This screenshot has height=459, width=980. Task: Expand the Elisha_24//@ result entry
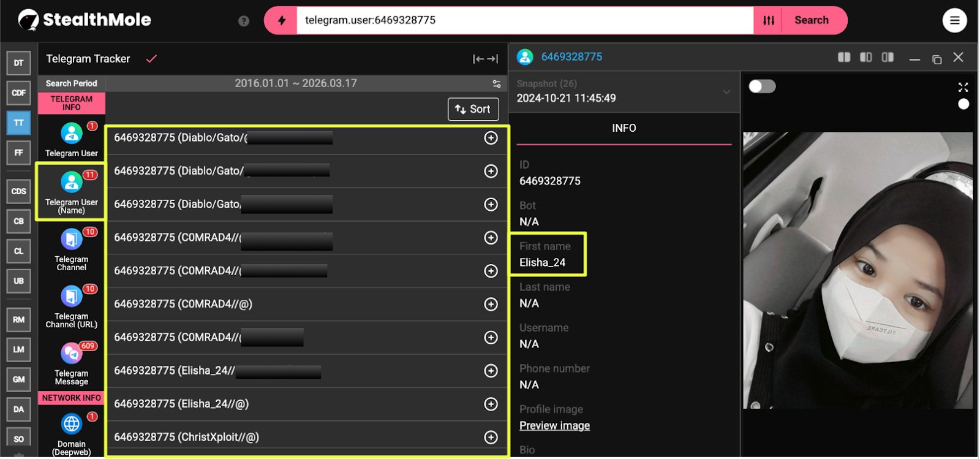(x=491, y=404)
